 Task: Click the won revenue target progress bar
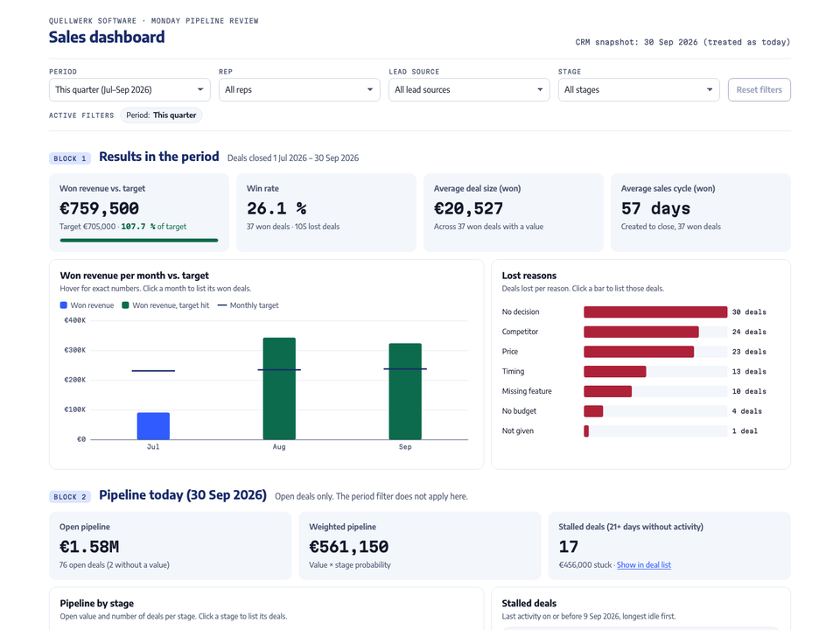[139, 241]
